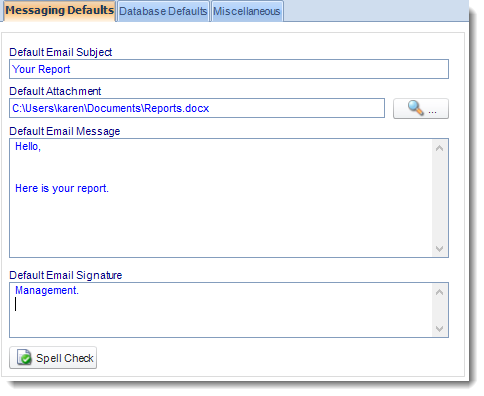484x396 pixels.
Task: Click the "Hello," text line
Action: (x=28, y=146)
